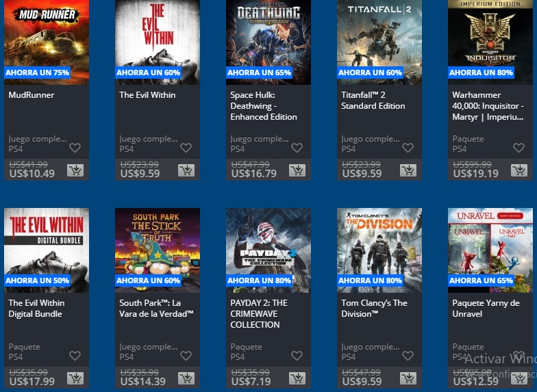Add Warhammer 40,000 Inquisitor to cart

point(519,170)
